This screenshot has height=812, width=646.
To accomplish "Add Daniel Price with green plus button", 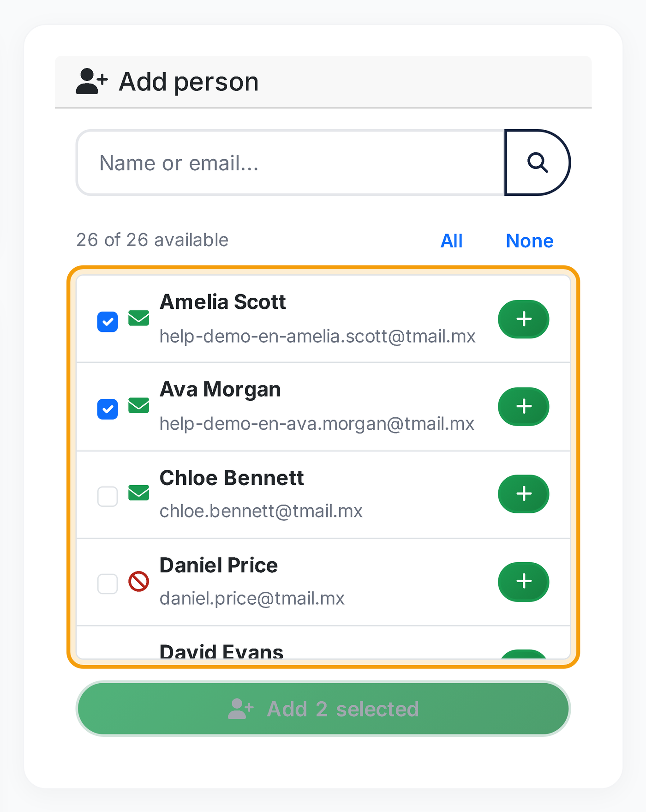I will coord(524,582).
